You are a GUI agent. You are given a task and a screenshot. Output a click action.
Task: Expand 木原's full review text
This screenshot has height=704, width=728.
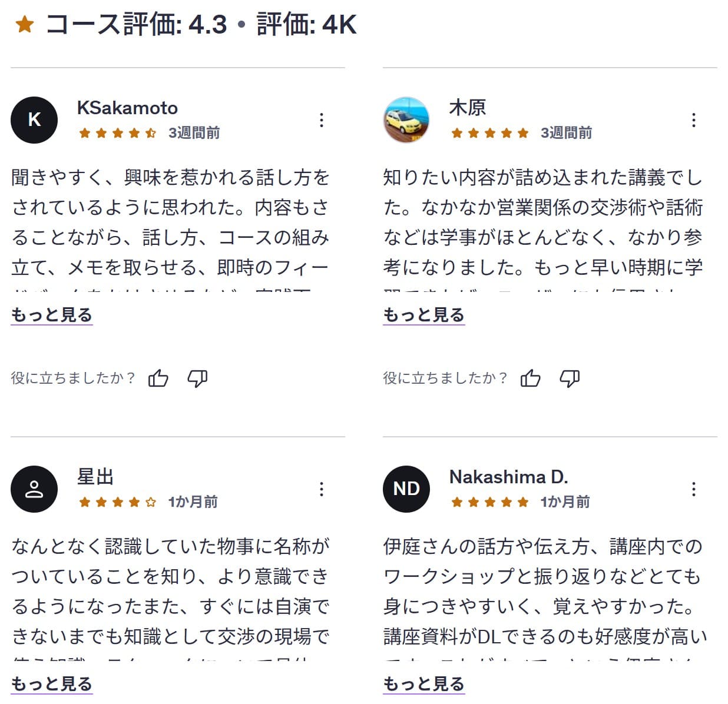tap(423, 316)
